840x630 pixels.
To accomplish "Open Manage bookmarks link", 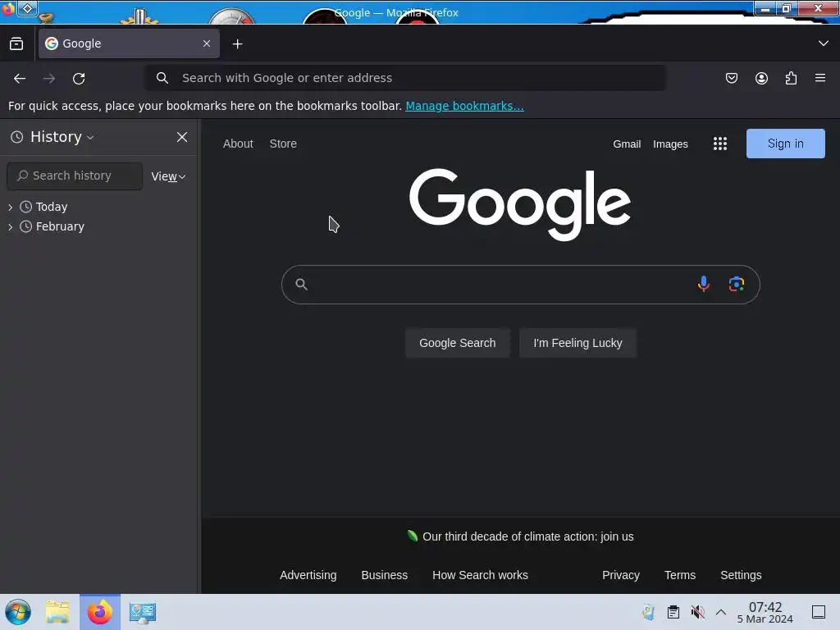I will (x=464, y=106).
